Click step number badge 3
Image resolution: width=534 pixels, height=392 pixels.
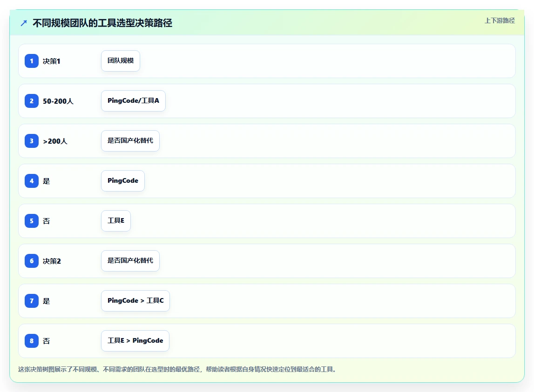[x=32, y=141]
